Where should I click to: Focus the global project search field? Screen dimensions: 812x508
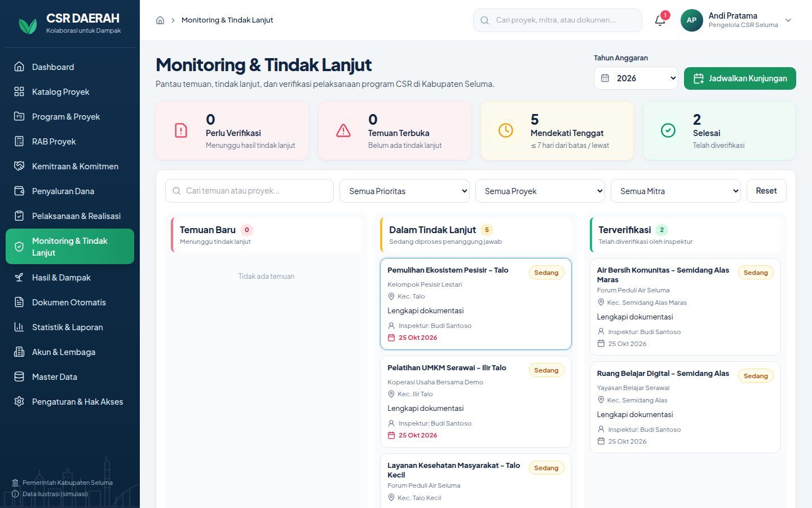click(558, 20)
